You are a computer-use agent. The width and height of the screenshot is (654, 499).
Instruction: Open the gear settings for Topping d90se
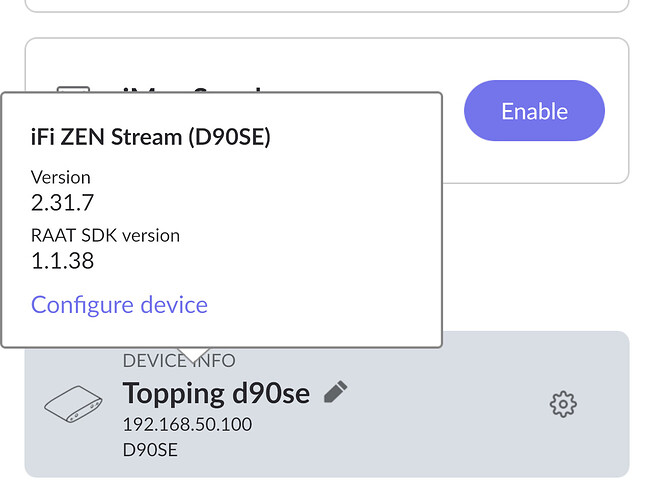point(563,404)
